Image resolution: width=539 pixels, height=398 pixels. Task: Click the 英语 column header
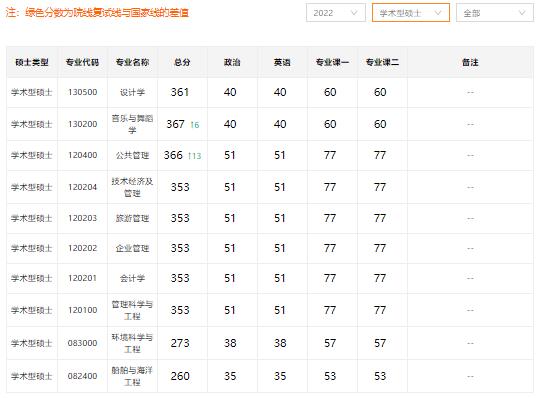point(282,62)
